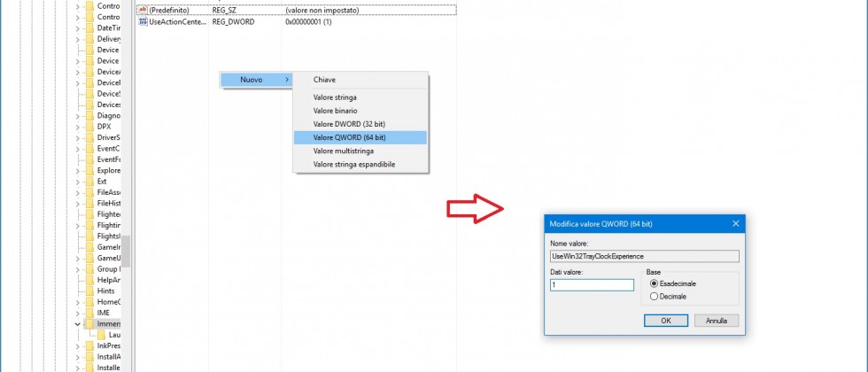Select the DateTir tree label

[x=108, y=27]
